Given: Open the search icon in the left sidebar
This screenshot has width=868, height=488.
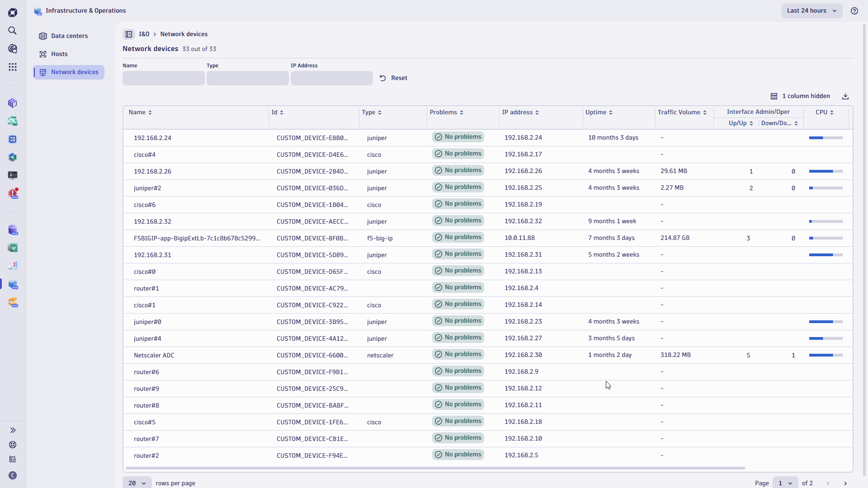Looking at the screenshot, I should (13, 31).
